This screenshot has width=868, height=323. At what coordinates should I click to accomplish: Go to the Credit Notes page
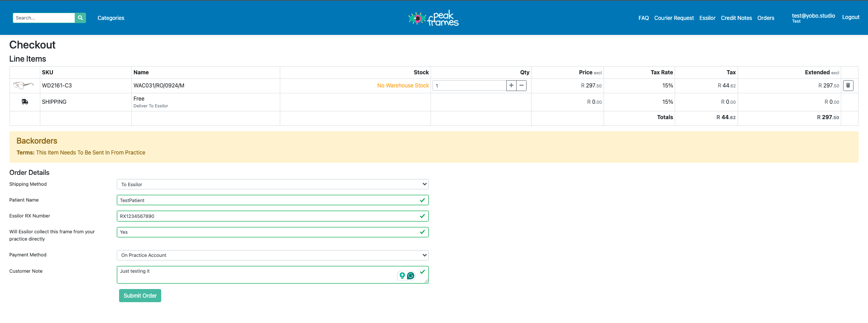[x=736, y=18]
